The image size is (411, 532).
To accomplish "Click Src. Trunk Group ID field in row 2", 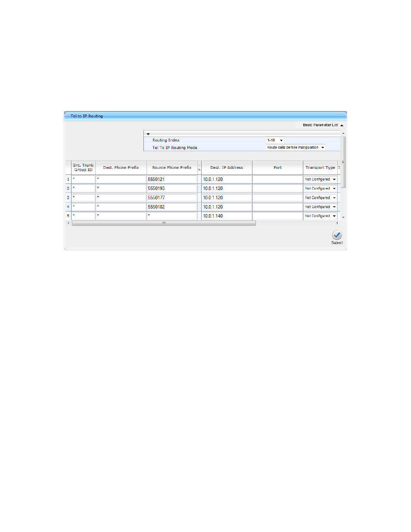I will (x=83, y=188).
